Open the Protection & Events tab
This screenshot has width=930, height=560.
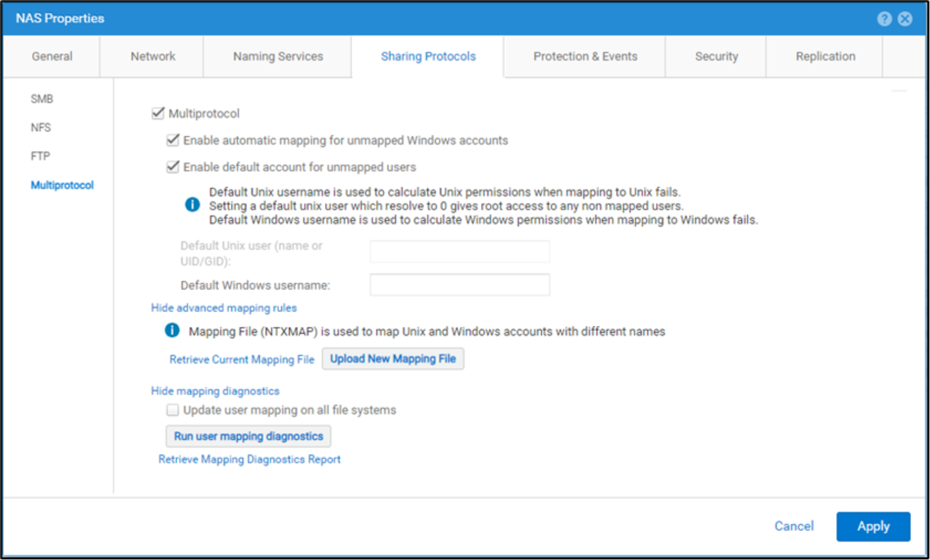[585, 56]
